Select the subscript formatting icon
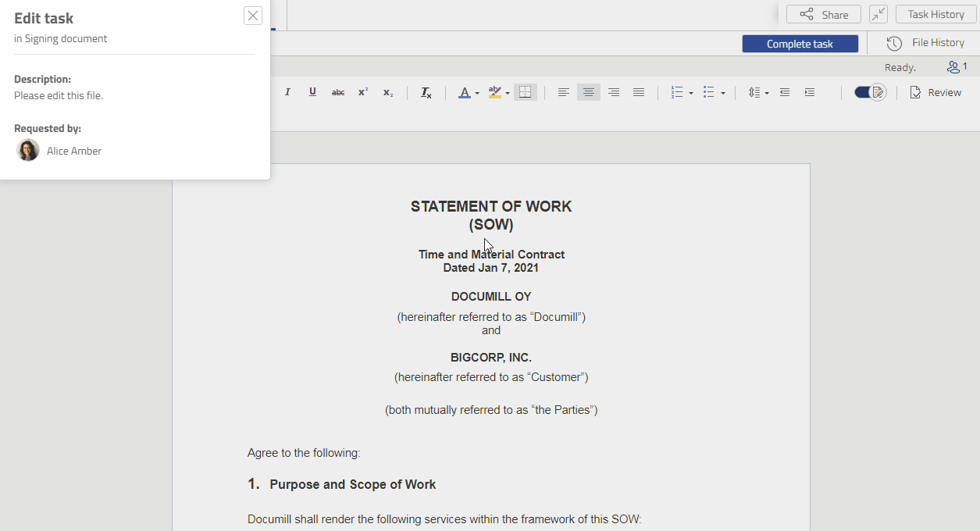 coord(387,92)
